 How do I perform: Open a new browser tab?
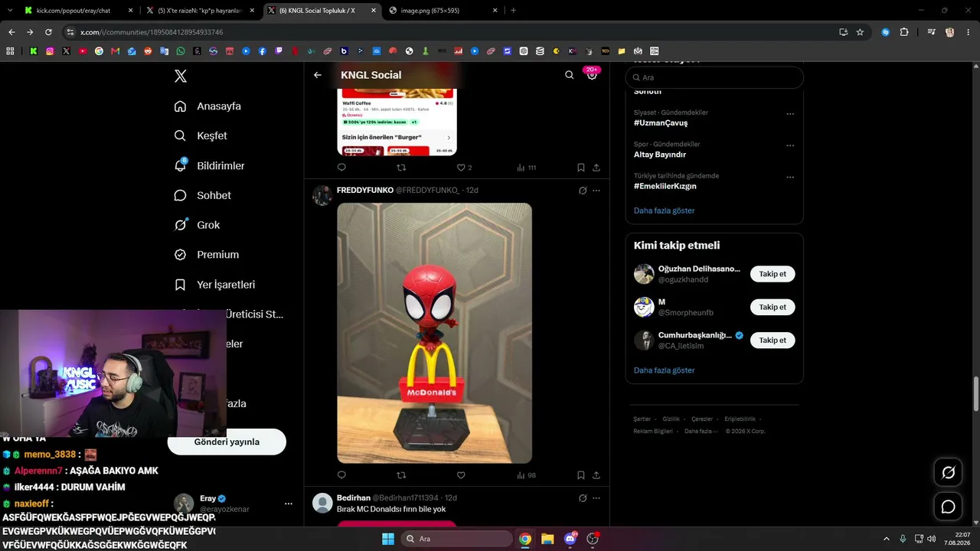[x=513, y=11]
